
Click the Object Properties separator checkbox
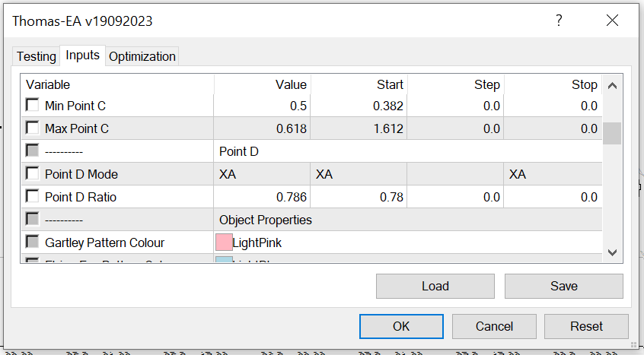[x=32, y=219]
